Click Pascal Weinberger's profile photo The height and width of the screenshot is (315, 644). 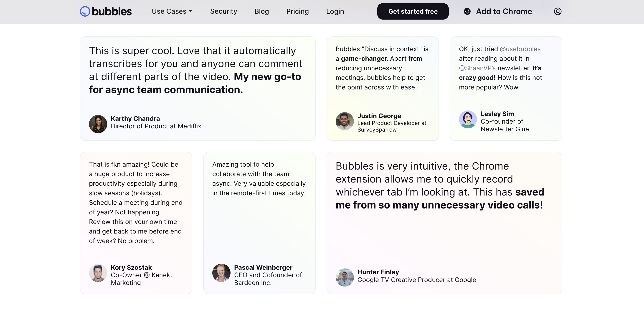[221, 273]
